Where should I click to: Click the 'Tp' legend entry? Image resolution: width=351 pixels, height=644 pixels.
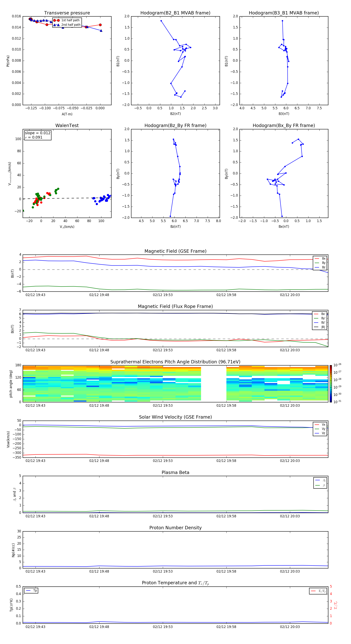31,591
